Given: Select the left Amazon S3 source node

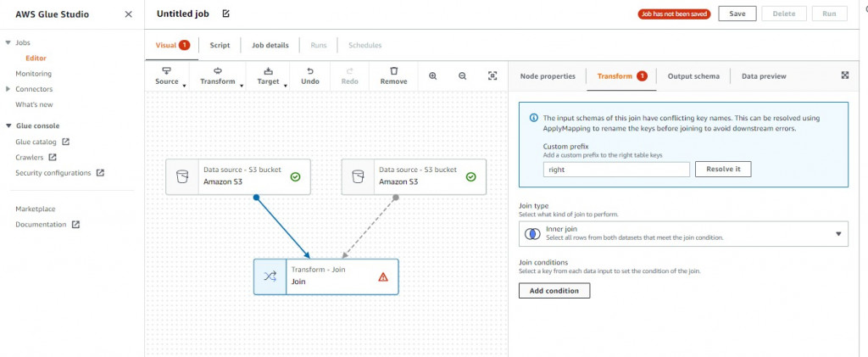Looking at the screenshot, I should [238, 177].
